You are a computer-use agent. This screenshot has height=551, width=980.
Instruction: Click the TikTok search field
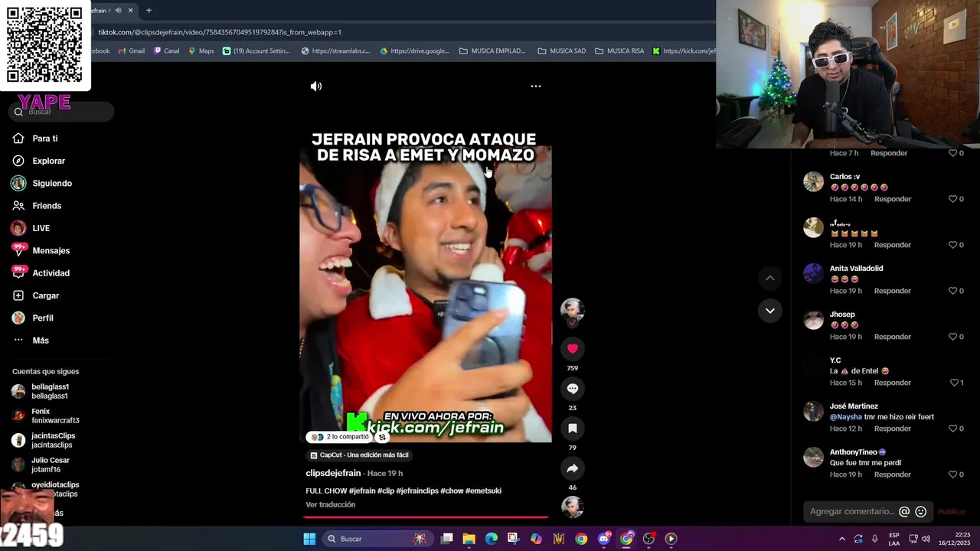tap(61, 112)
